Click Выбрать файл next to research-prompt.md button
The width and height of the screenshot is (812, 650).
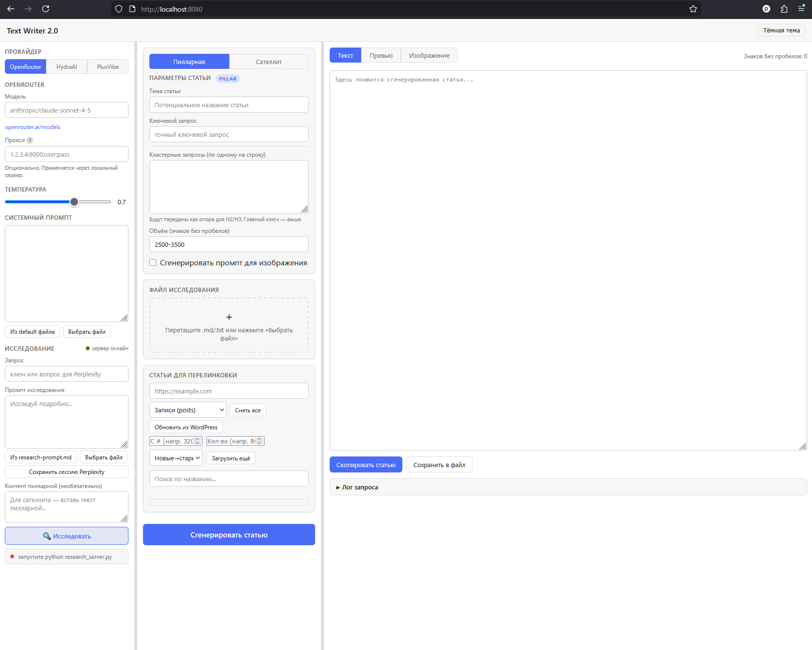click(x=104, y=457)
